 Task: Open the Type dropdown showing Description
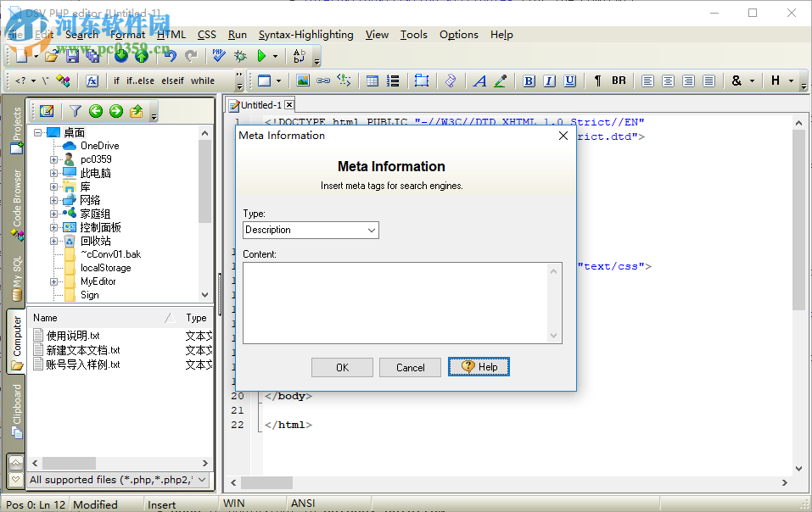[371, 230]
